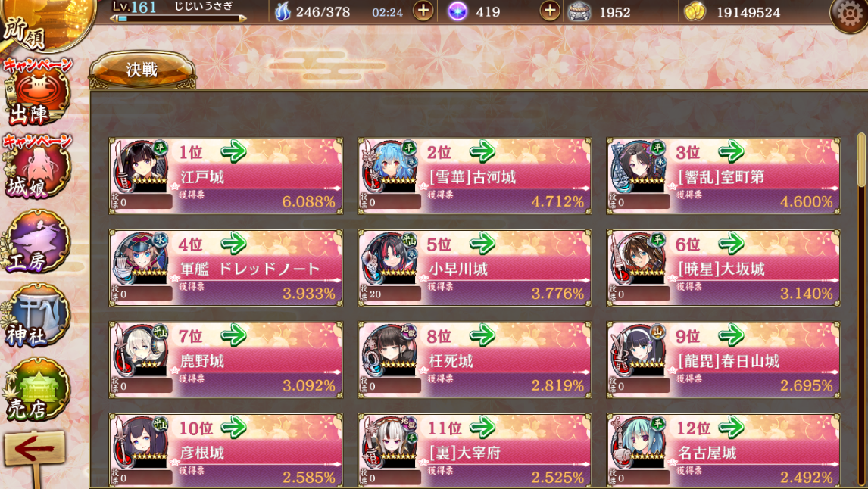Select 5位 小早川城 card with 20 votes
868x489 pixels.
[474, 268]
